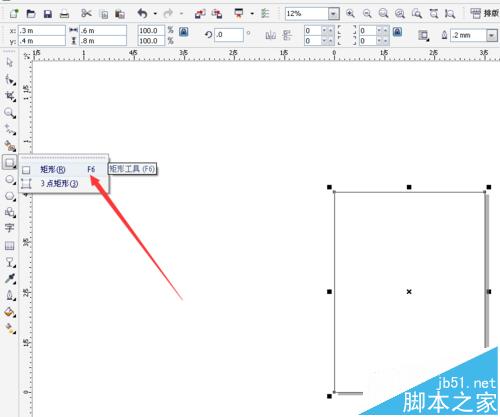Screen dimensions: 500x417
Task: Click the Export icon
Action: pyautogui.click(x=217, y=14)
